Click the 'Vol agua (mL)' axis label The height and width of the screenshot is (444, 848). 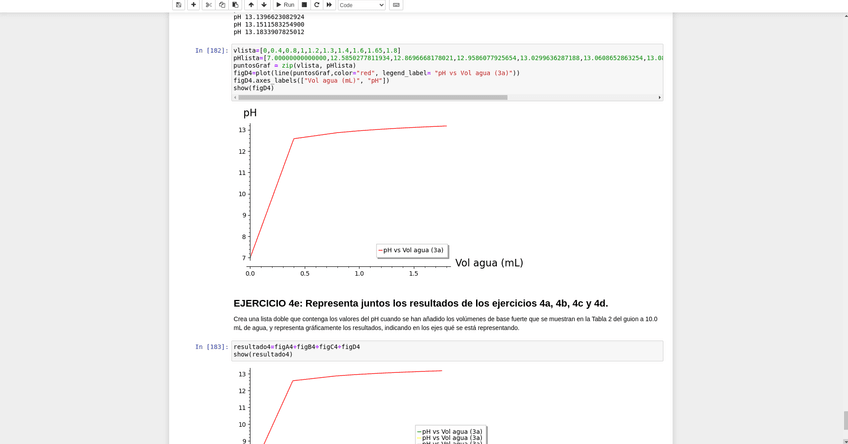click(489, 263)
